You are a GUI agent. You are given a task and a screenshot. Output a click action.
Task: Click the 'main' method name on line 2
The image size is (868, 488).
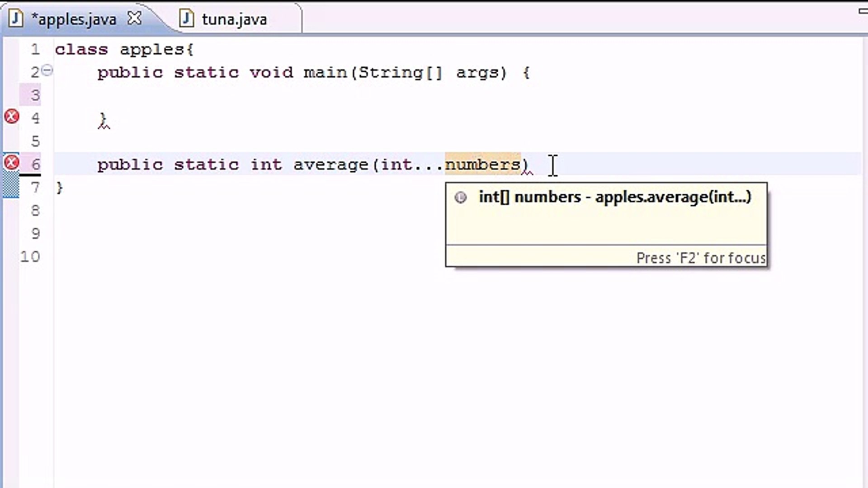point(325,72)
